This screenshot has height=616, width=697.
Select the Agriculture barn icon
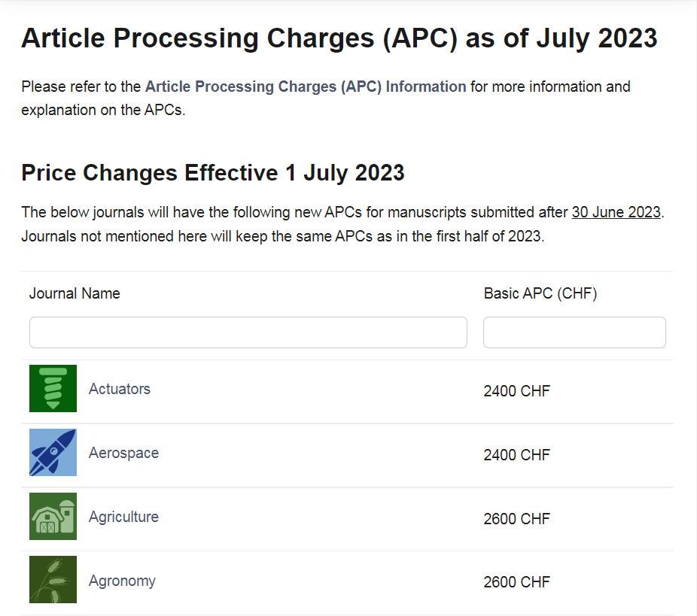[53, 517]
